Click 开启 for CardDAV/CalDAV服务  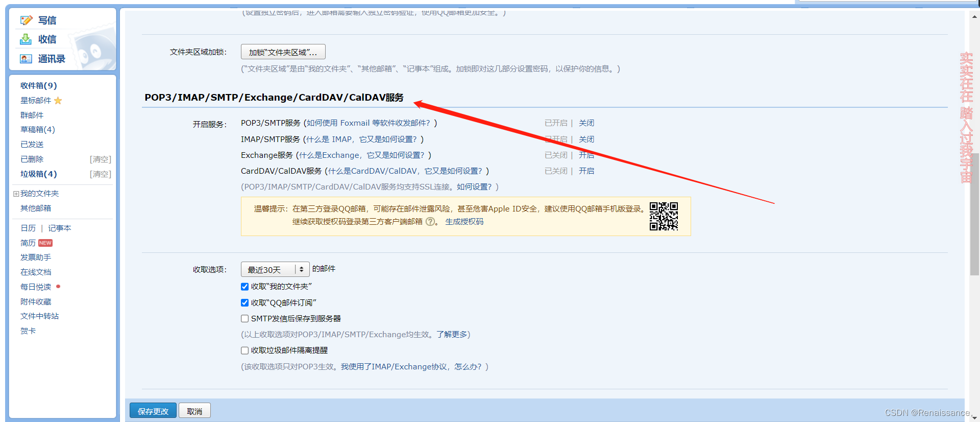586,171
